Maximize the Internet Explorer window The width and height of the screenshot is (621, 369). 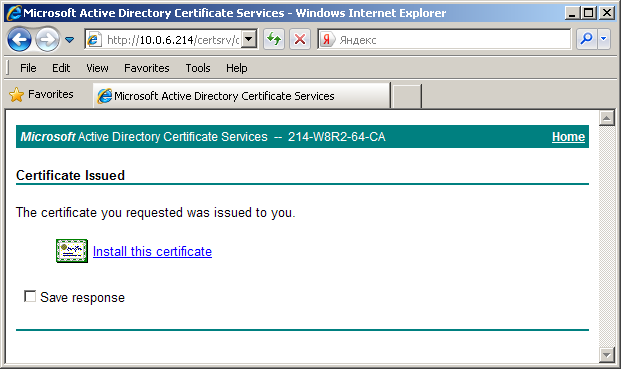(589, 13)
